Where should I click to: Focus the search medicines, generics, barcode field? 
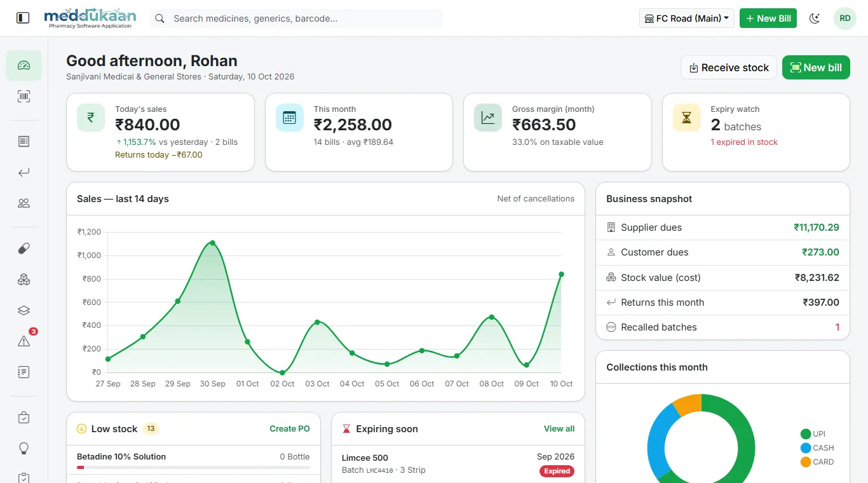pos(296,18)
